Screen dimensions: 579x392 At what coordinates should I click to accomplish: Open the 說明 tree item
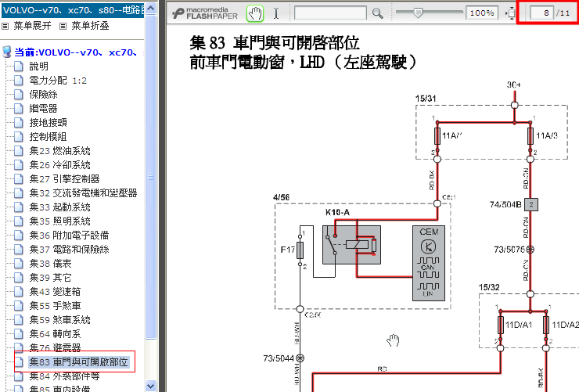pos(39,67)
